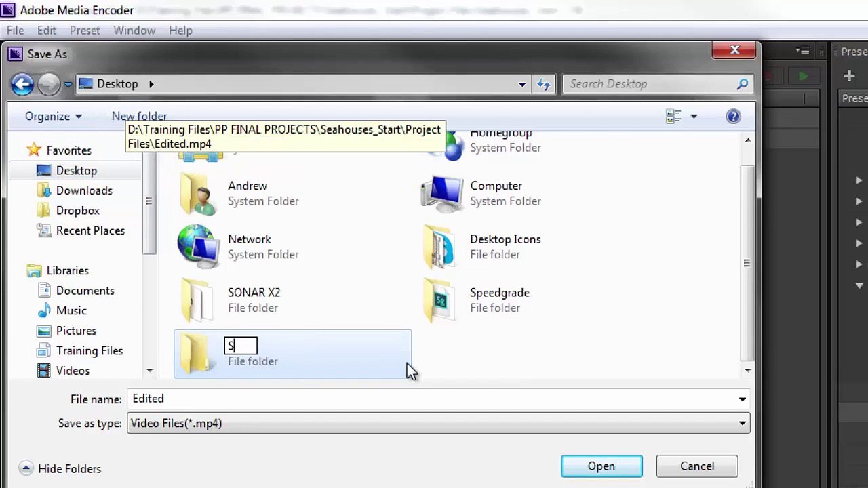Select Favorites in the navigation pane
Viewport: 868px width, 488px height.
(68, 150)
